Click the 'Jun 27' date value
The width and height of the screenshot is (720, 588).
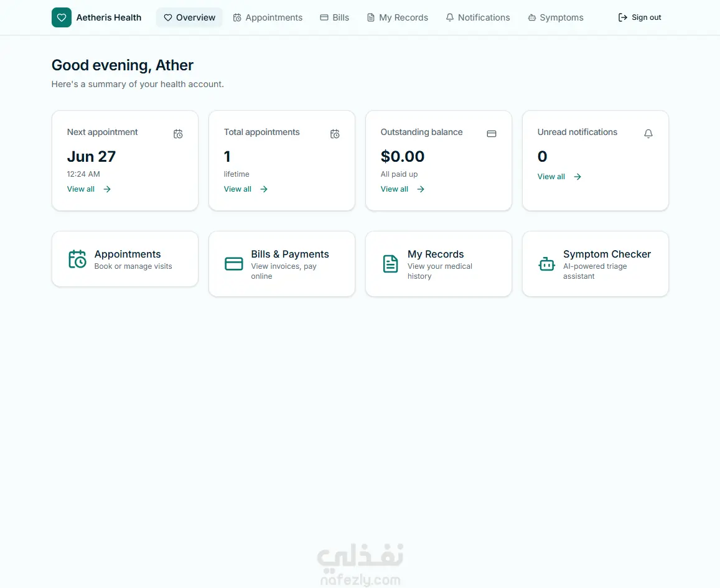[91, 157]
